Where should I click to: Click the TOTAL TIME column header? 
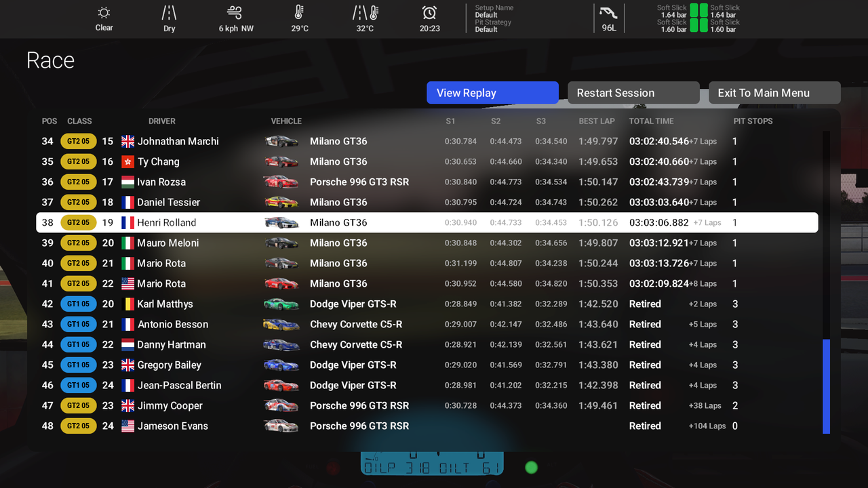651,121
